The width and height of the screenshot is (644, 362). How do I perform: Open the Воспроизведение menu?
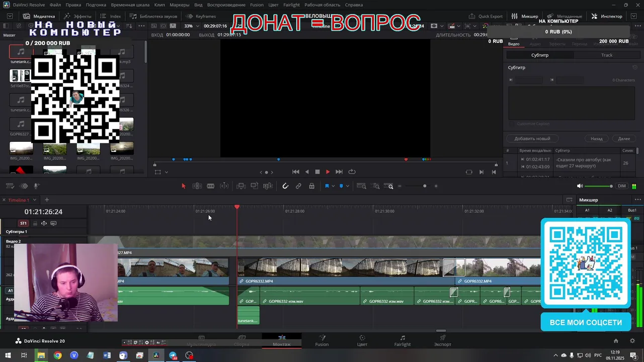(x=226, y=5)
